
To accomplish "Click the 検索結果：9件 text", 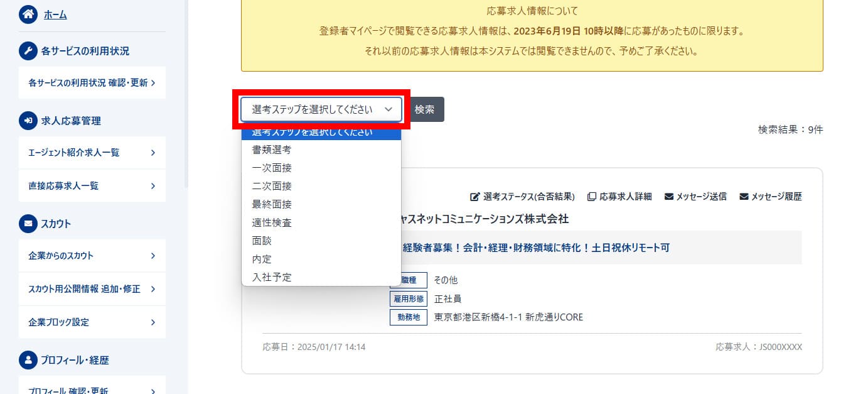I will click(x=790, y=129).
